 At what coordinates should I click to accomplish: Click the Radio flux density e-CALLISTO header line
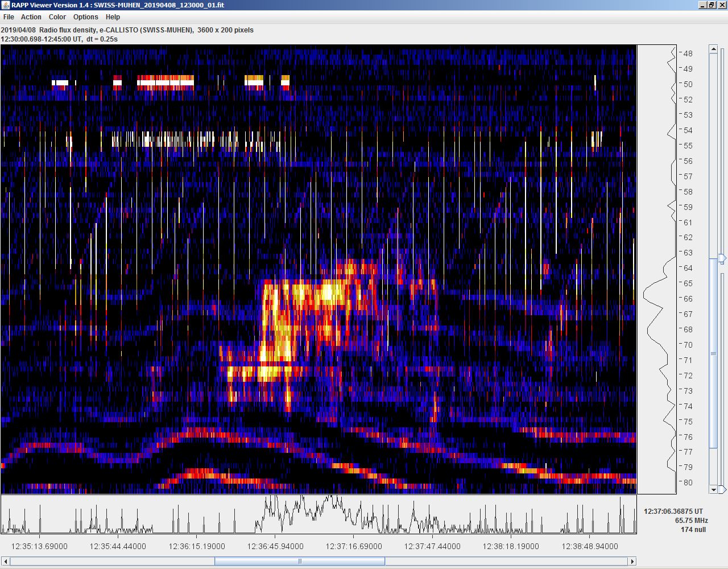(x=127, y=30)
